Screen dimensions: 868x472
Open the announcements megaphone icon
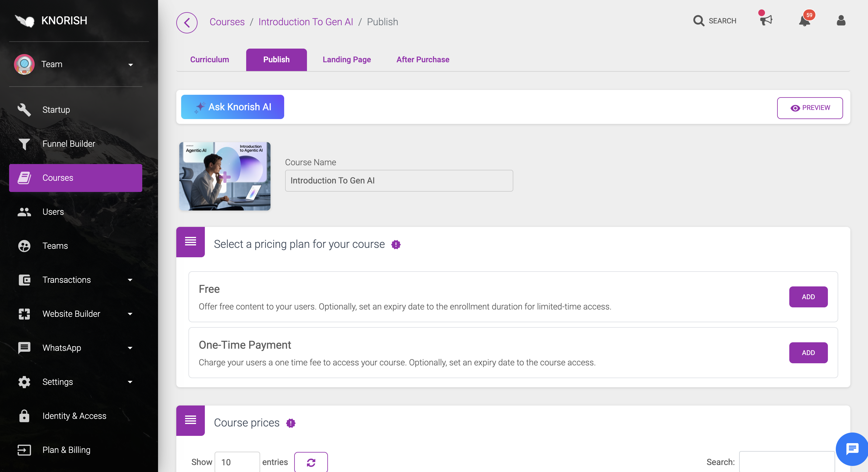pos(766,20)
